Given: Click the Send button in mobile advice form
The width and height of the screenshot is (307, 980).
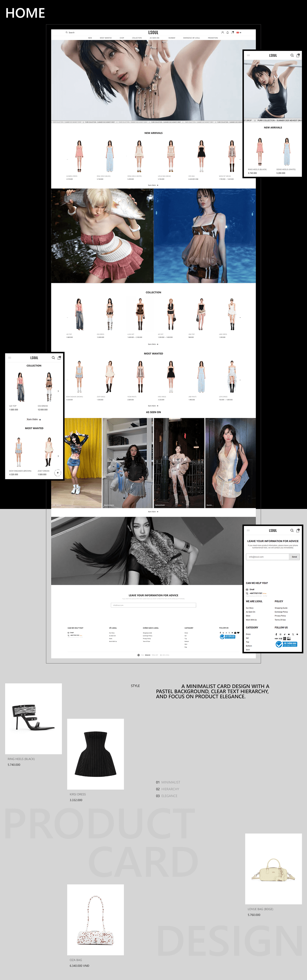Looking at the screenshot, I should [294, 557].
